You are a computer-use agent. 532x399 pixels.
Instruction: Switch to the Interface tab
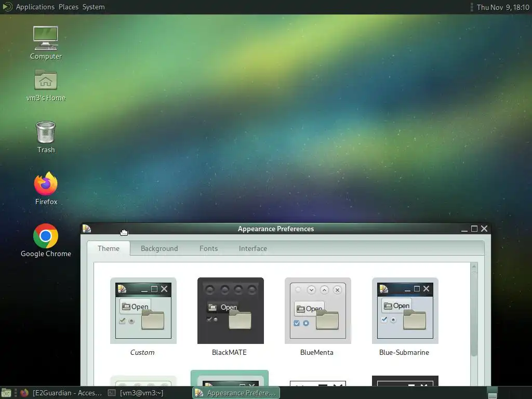coord(253,248)
